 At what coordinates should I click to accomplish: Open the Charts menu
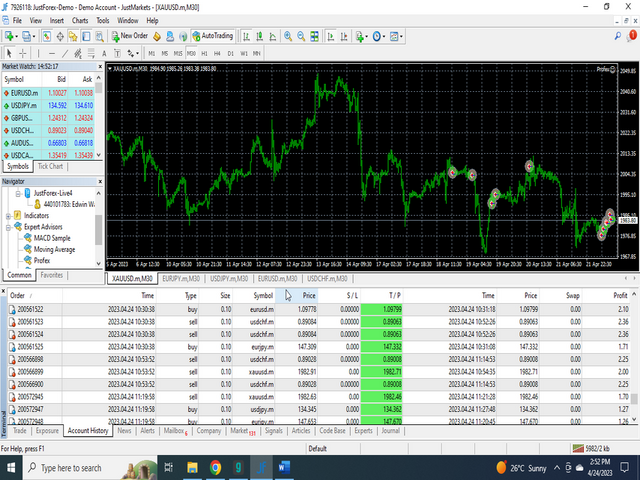[x=80, y=20]
